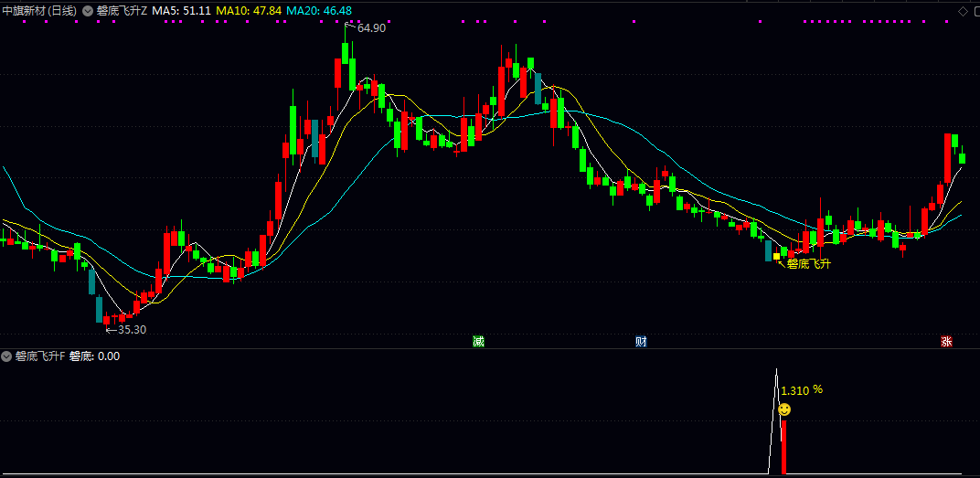Screen dimensions: 980x478
Task: Click the yellow 磐底飞升 signal text on chart
Action: (809, 264)
